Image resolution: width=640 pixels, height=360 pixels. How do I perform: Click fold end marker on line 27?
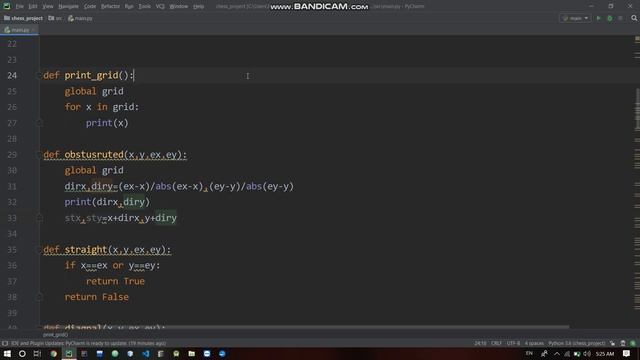pyautogui.click(x=40, y=123)
